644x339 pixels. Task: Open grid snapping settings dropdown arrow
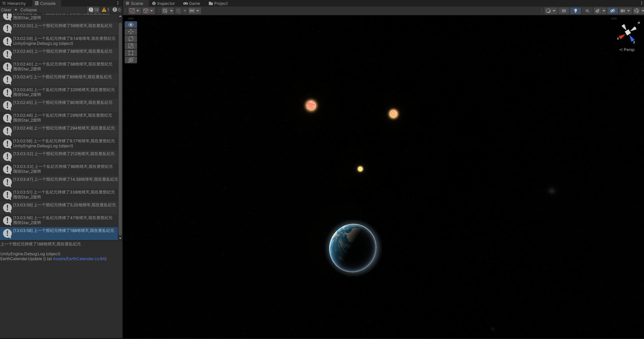[185, 11]
